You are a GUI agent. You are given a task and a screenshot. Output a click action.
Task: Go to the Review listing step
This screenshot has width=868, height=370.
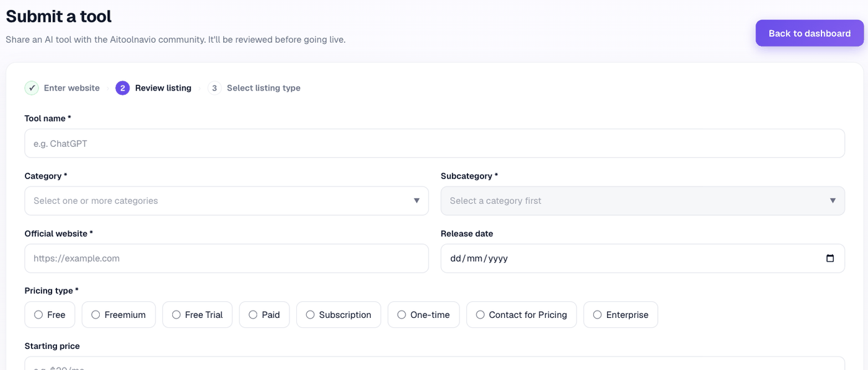point(154,88)
